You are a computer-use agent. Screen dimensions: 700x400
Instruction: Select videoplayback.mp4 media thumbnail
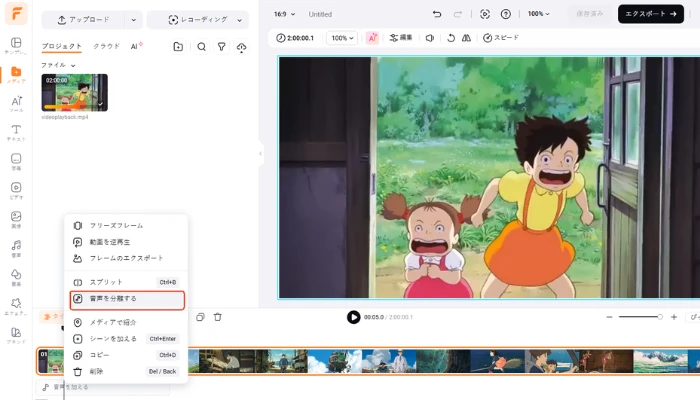pyautogui.click(x=75, y=93)
